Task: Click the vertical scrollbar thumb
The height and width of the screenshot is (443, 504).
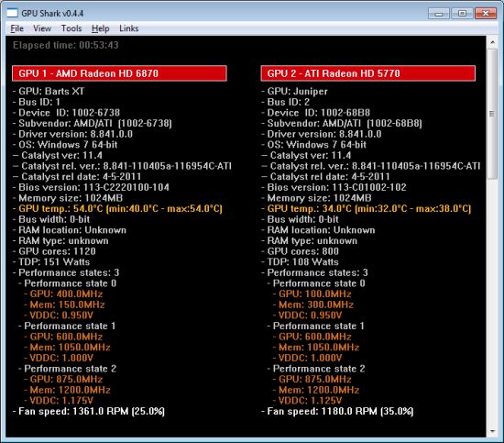Action: (x=492, y=114)
